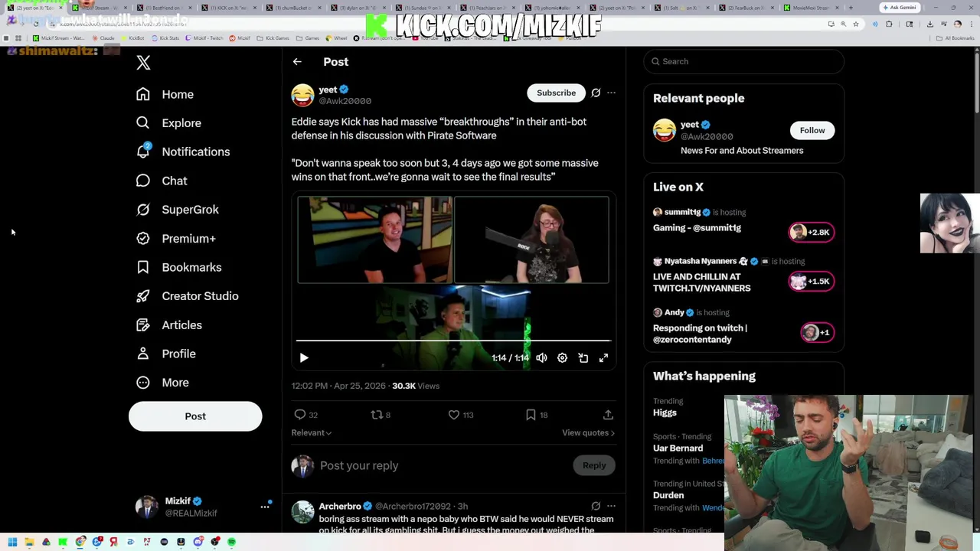Screen dimensions: 980x551
Task: Click the Search box on X
Action: [743, 61]
